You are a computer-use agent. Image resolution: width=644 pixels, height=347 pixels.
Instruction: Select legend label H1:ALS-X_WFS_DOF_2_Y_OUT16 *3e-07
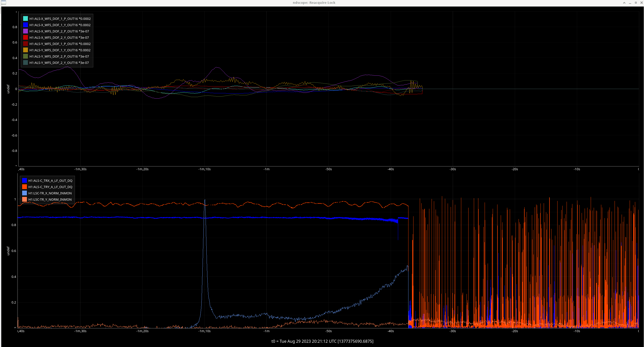click(59, 37)
